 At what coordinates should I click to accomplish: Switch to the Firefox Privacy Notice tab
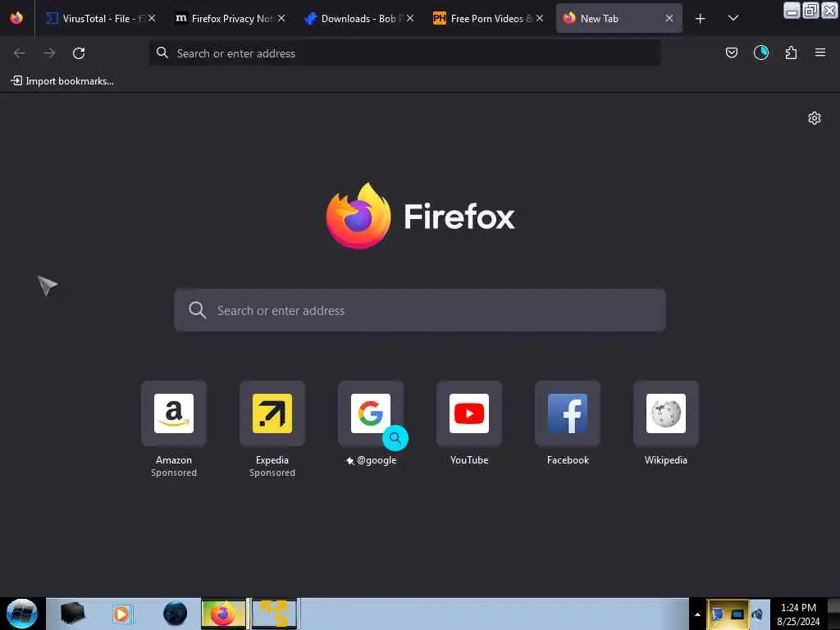(230, 18)
